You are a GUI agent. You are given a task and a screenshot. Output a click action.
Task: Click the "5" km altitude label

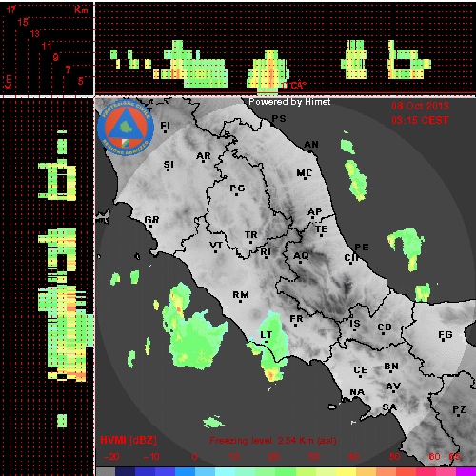coord(81,81)
